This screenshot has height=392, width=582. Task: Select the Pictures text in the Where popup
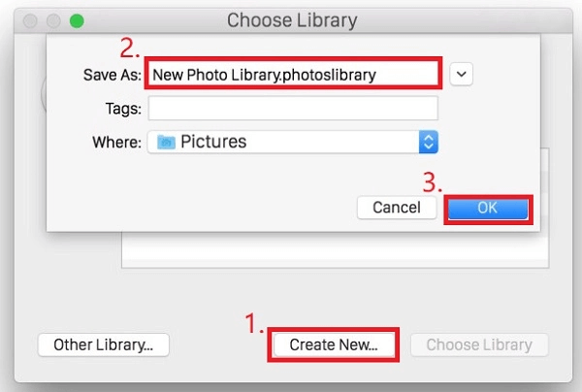point(215,142)
